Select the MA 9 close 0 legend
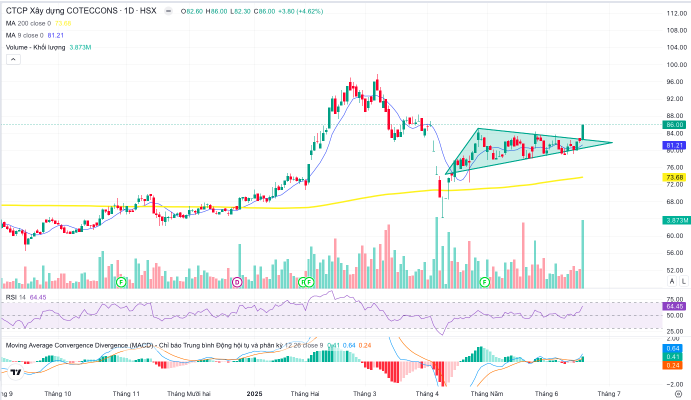 25,35
